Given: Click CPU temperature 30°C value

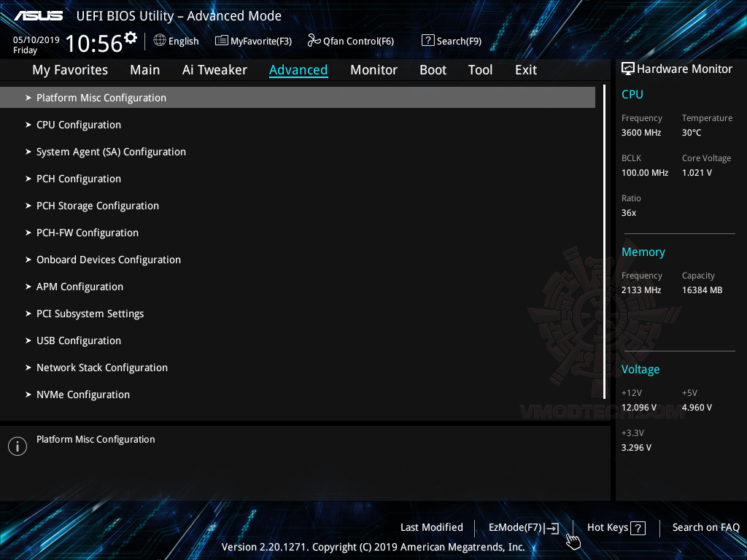Looking at the screenshot, I should 692,133.
